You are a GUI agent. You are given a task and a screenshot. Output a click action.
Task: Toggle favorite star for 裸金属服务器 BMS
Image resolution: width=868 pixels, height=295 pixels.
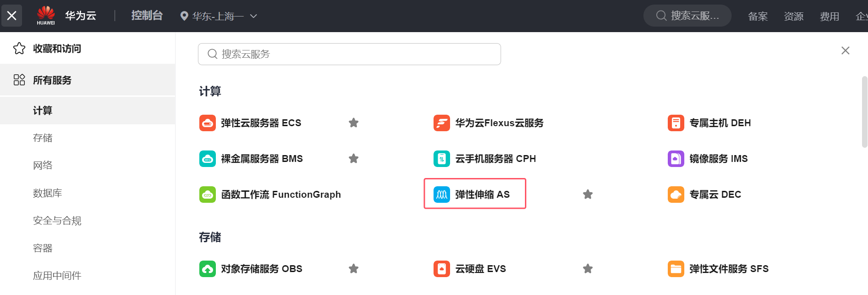[354, 159]
